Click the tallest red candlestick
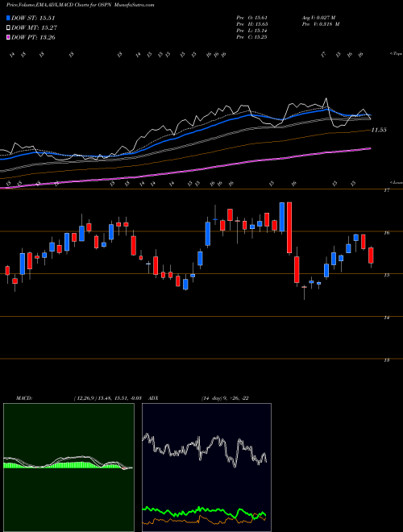The image size is (403, 532). click(289, 227)
